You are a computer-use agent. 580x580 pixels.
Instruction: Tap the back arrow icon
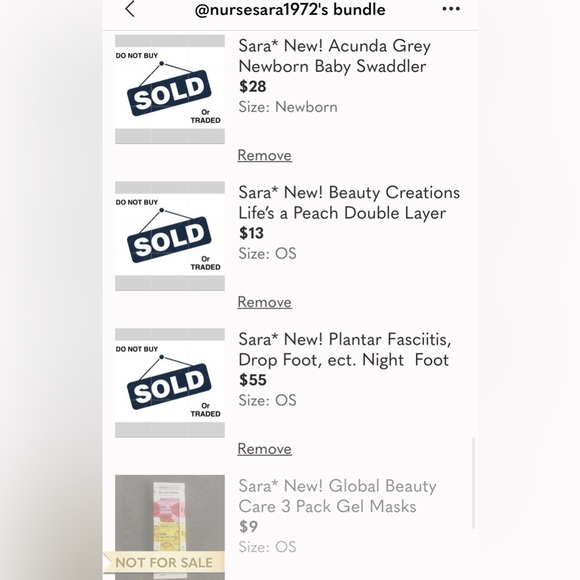click(x=130, y=9)
